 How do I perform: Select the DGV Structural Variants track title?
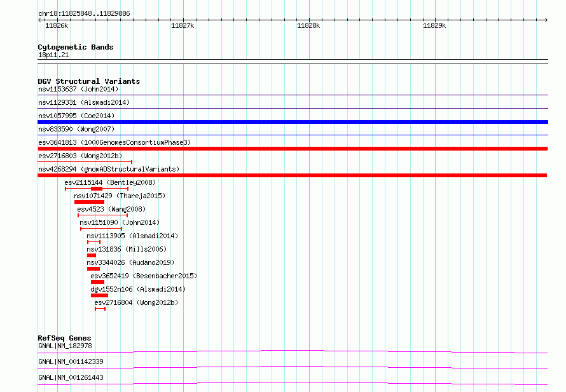point(89,81)
